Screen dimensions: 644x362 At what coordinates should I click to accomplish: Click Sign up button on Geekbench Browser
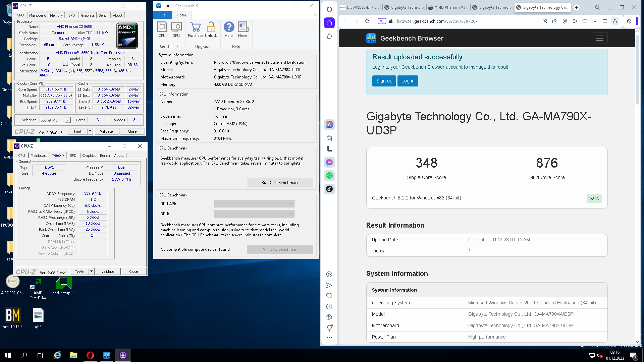tap(384, 81)
